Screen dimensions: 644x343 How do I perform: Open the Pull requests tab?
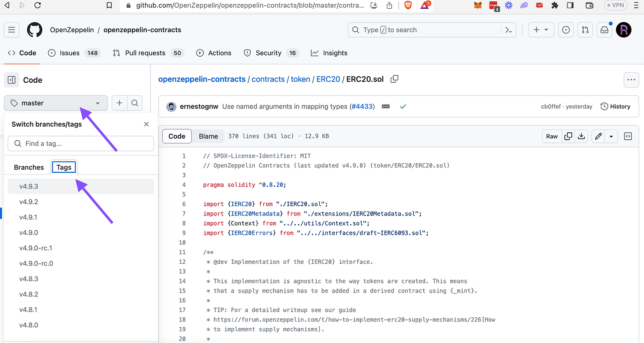click(x=148, y=53)
